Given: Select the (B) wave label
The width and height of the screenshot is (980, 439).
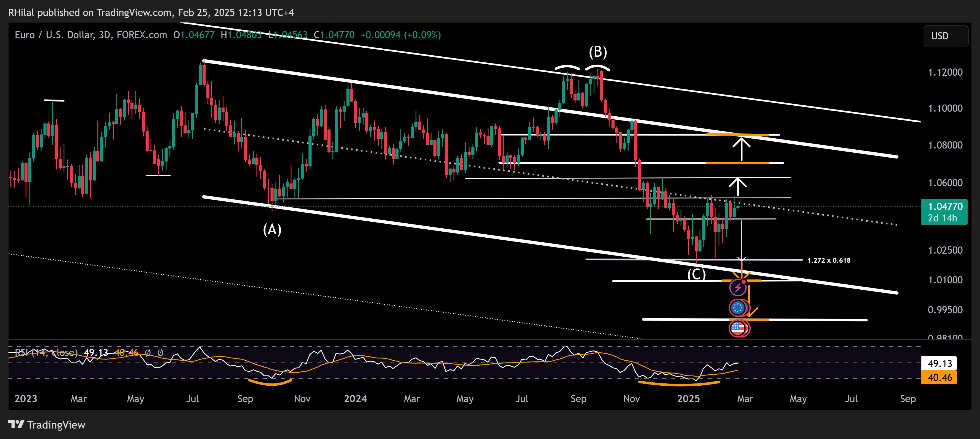Looking at the screenshot, I should tap(598, 52).
